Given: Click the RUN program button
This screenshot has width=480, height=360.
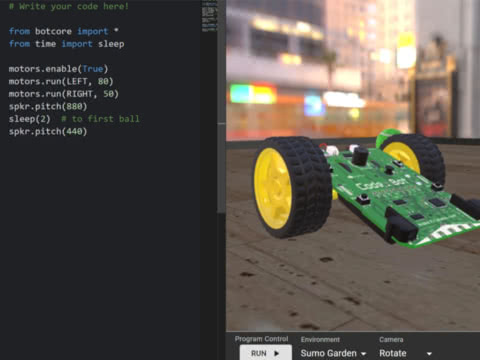Looking at the screenshot, I should tap(266, 353).
